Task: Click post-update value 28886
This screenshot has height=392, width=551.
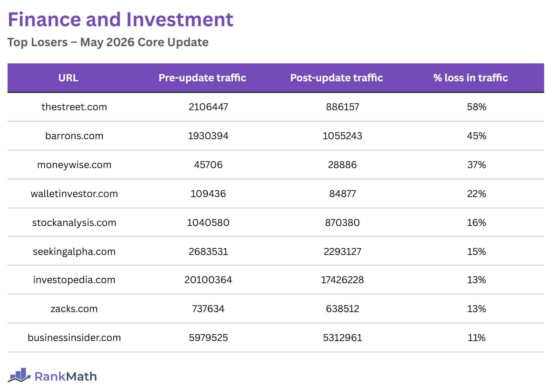Action: pyautogui.click(x=343, y=165)
